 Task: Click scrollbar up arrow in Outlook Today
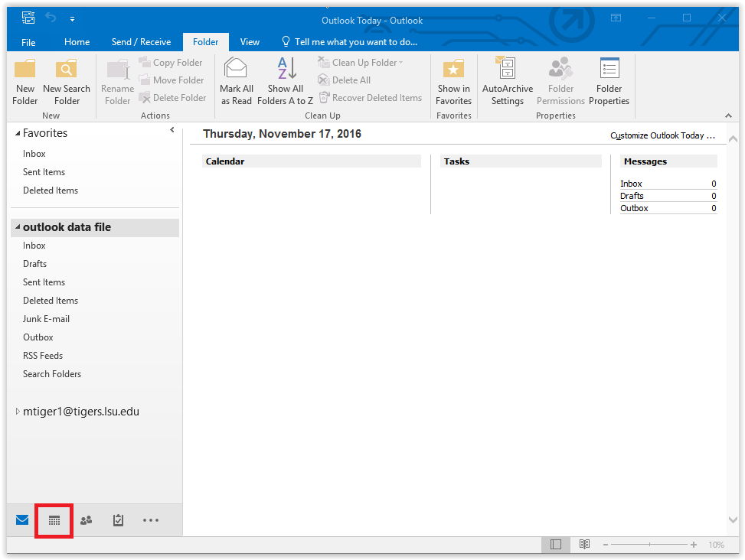click(733, 139)
